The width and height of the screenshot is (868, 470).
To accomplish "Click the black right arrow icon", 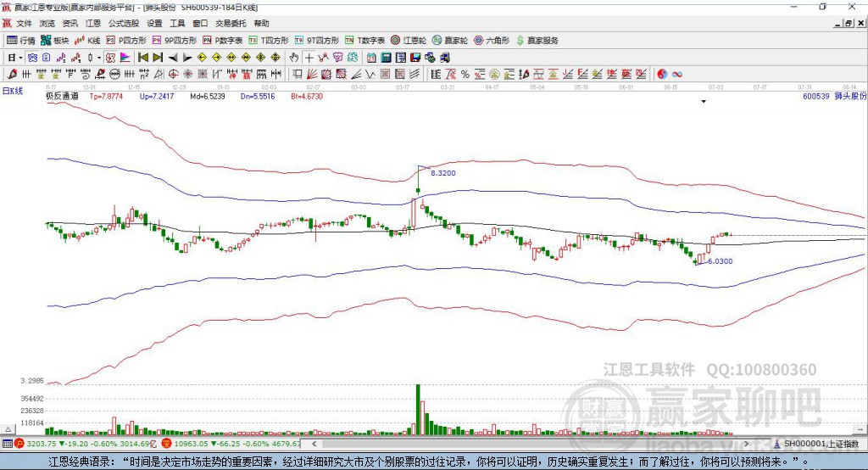I will point(187,58).
